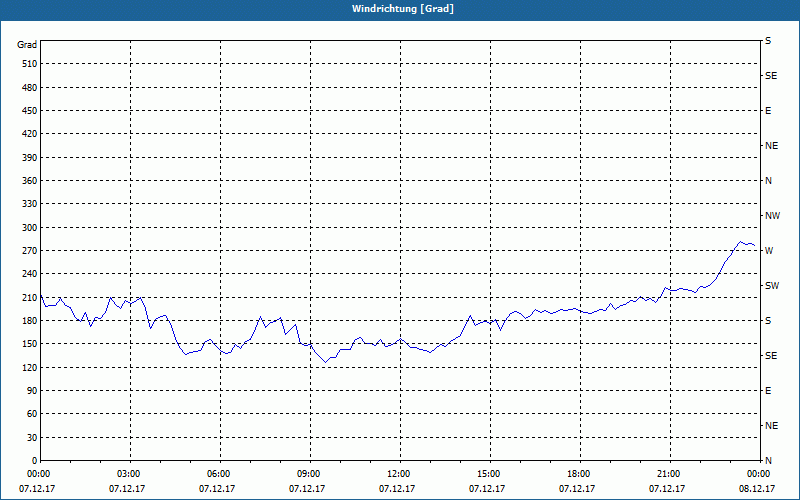Click the 0 value on the y-axis
The height and width of the screenshot is (500, 800).
point(35,461)
